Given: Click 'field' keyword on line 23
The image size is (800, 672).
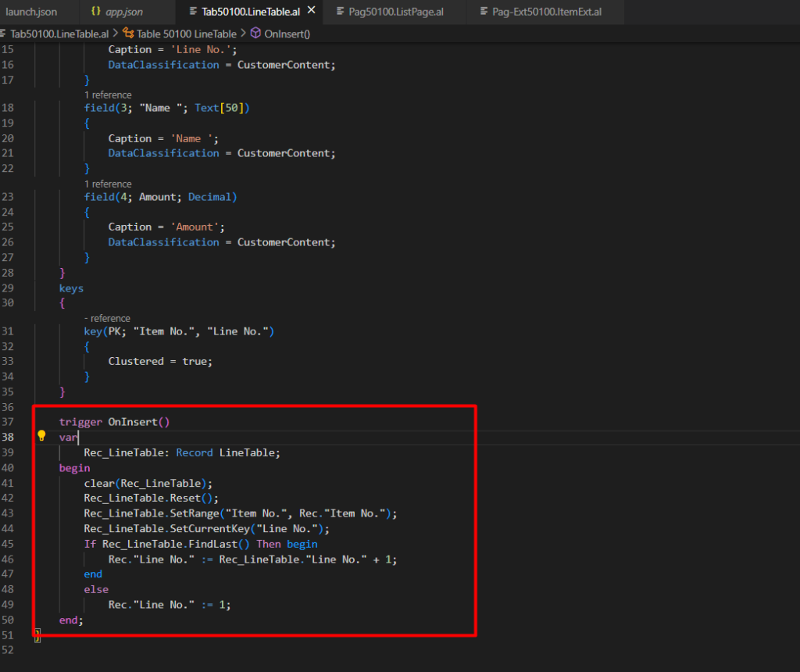Looking at the screenshot, I should coord(99,197).
